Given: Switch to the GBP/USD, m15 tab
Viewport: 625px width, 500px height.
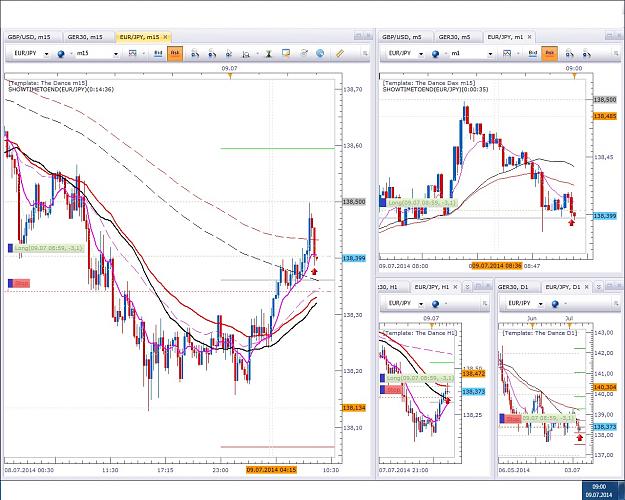Looking at the screenshot, I should tap(32, 37).
